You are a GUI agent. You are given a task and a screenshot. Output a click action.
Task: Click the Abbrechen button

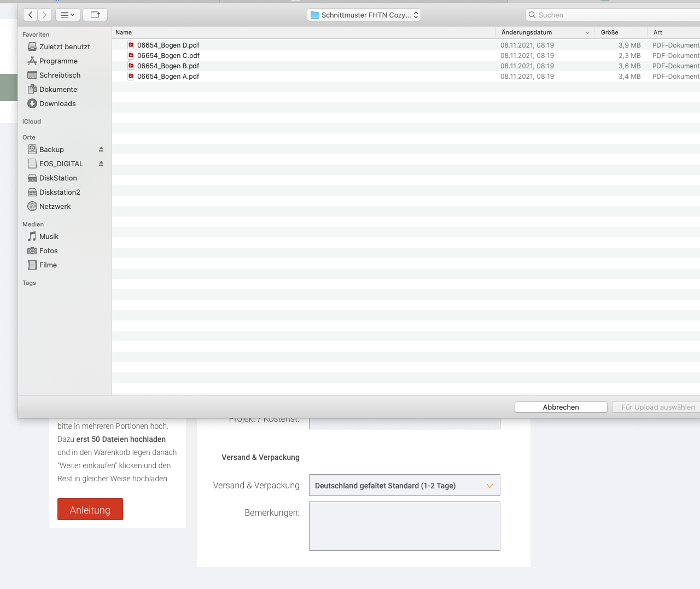pos(561,407)
